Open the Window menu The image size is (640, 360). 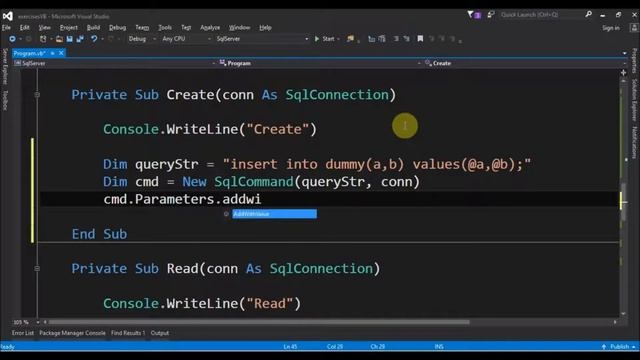click(240, 28)
